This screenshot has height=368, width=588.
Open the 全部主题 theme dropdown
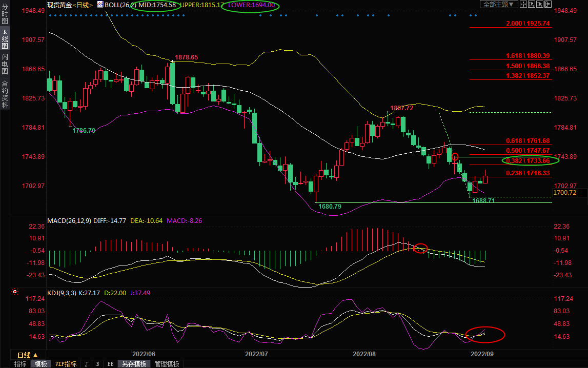pyautogui.click(x=495, y=4)
